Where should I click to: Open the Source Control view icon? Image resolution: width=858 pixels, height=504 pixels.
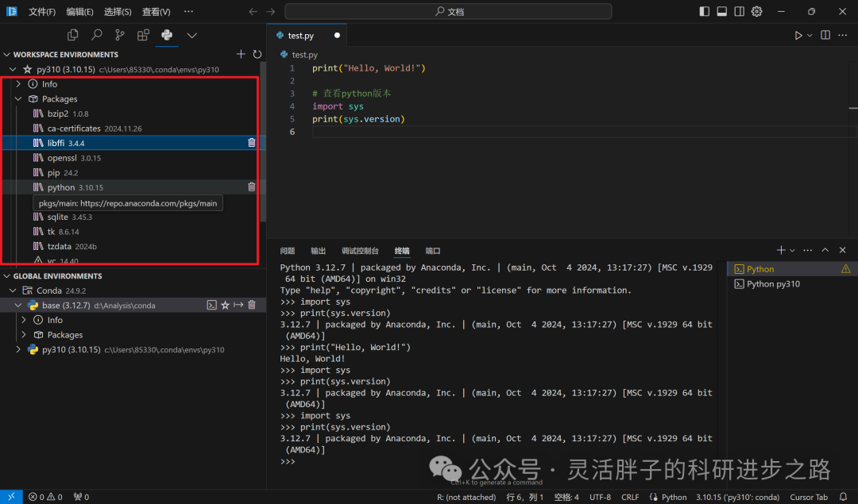(120, 35)
